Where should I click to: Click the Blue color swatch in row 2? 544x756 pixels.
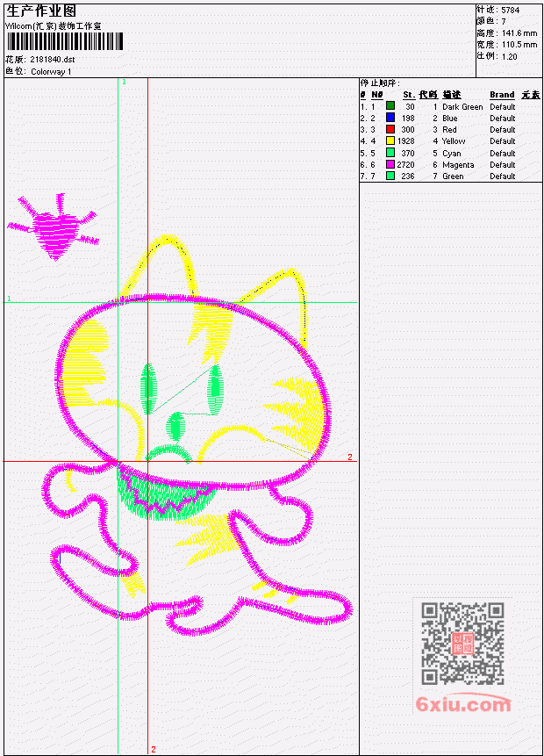coord(390,117)
